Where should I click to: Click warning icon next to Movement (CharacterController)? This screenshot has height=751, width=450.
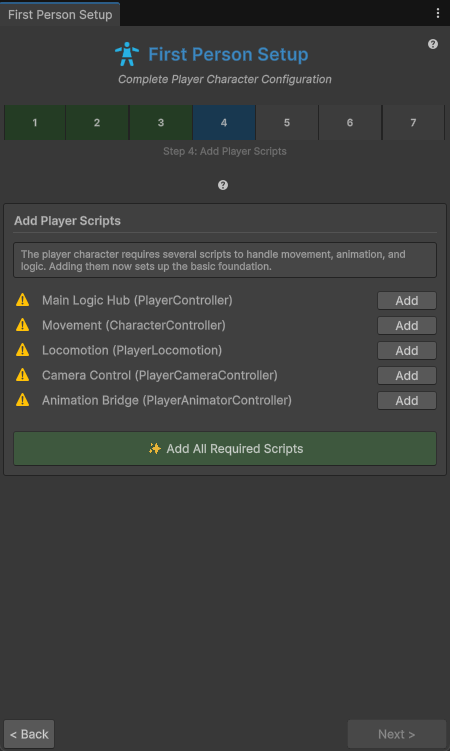click(x=22, y=325)
